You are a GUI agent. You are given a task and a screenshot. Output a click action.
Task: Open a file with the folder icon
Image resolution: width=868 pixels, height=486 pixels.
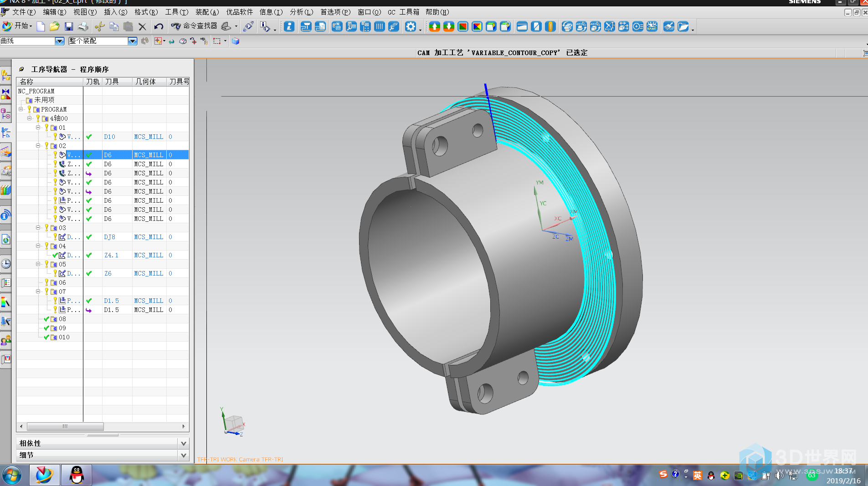[x=54, y=26]
